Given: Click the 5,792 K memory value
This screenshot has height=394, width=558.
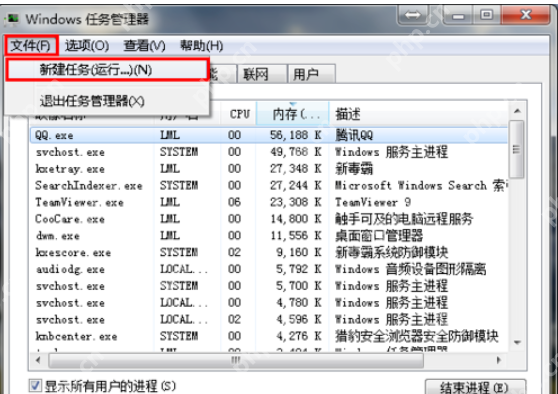Looking at the screenshot, I should tap(299, 269).
